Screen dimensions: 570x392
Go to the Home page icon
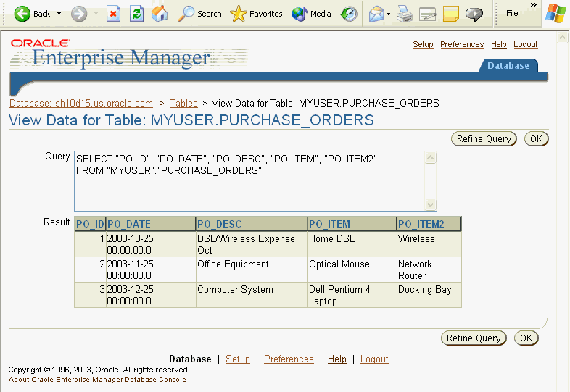160,14
